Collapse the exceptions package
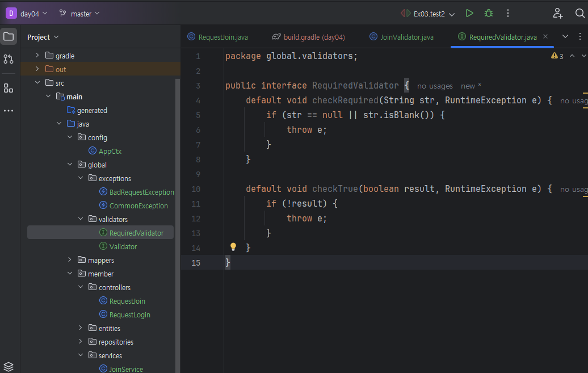Viewport: 588px width, 373px height. coord(81,178)
